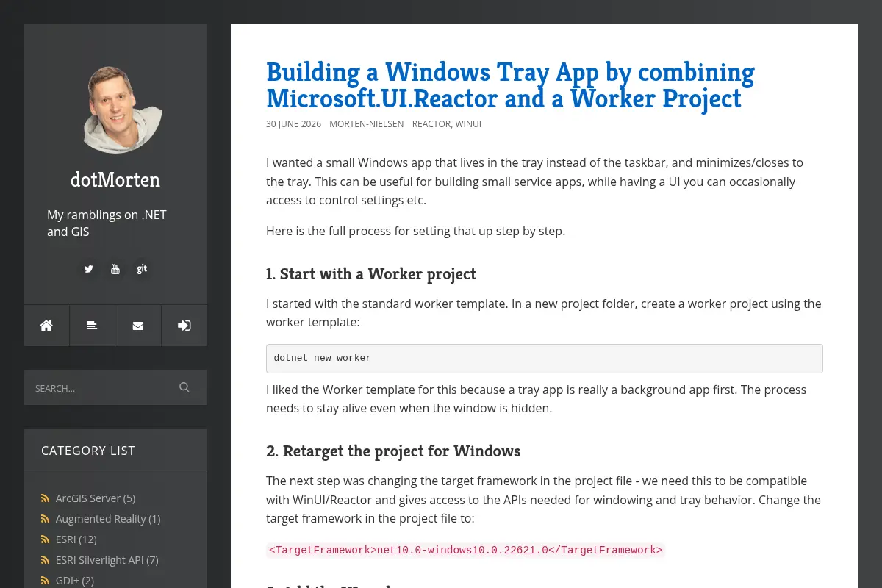Open RSS feed for GDI+
The width and height of the screenshot is (882, 588).
(46, 581)
